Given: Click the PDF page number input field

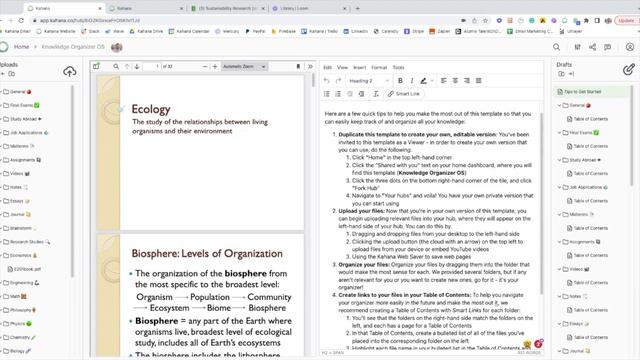Looking at the screenshot, I should tap(151, 67).
